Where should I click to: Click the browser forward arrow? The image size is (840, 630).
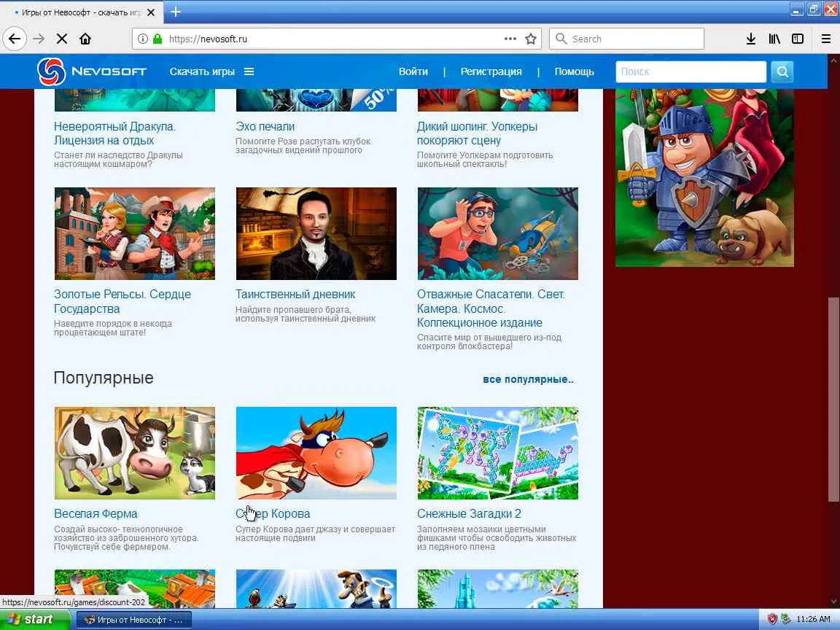pyautogui.click(x=39, y=39)
